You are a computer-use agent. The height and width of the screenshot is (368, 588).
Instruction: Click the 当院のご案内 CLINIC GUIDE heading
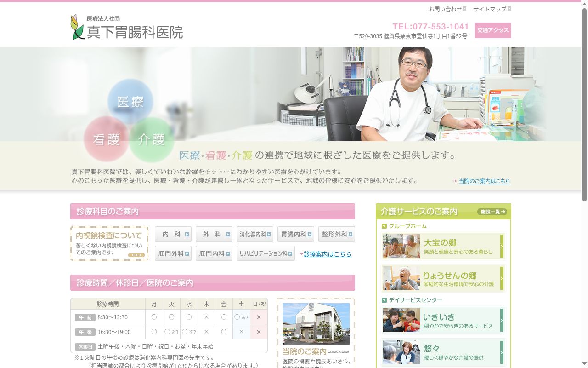pyautogui.click(x=316, y=351)
